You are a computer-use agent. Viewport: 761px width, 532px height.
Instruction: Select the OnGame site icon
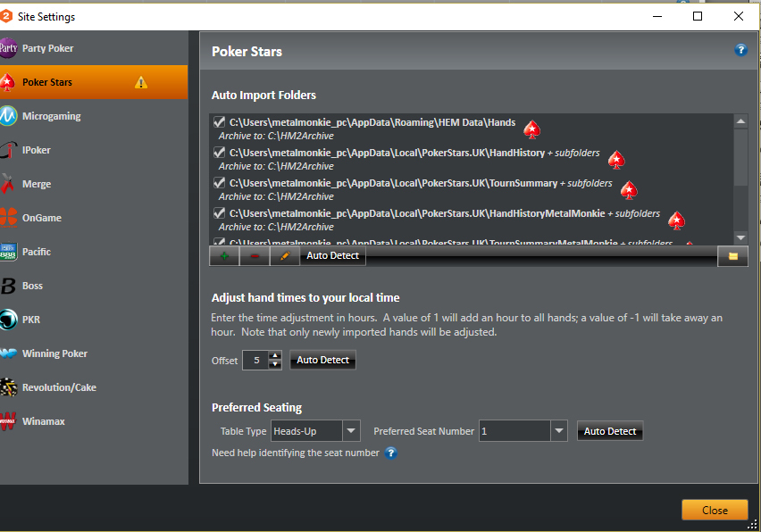[x=8, y=218]
